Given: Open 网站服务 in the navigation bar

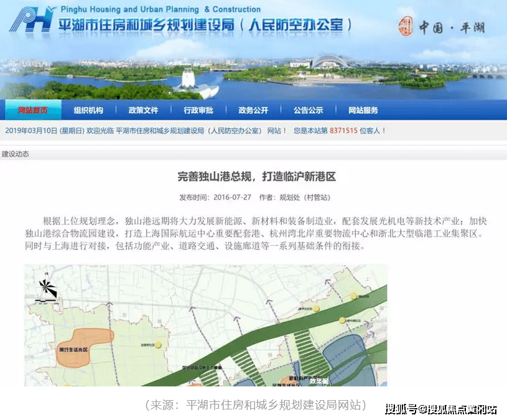Looking at the screenshot, I should [363, 110].
